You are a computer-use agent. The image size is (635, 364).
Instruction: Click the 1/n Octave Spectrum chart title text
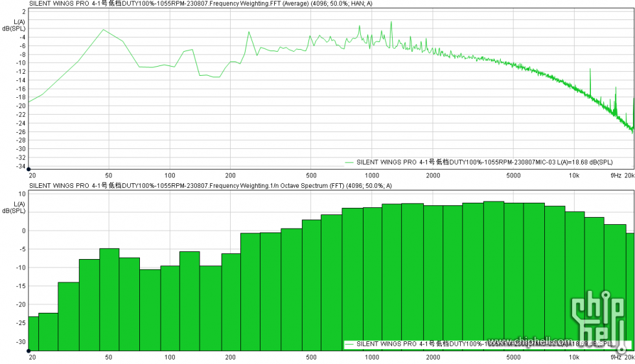click(x=211, y=186)
